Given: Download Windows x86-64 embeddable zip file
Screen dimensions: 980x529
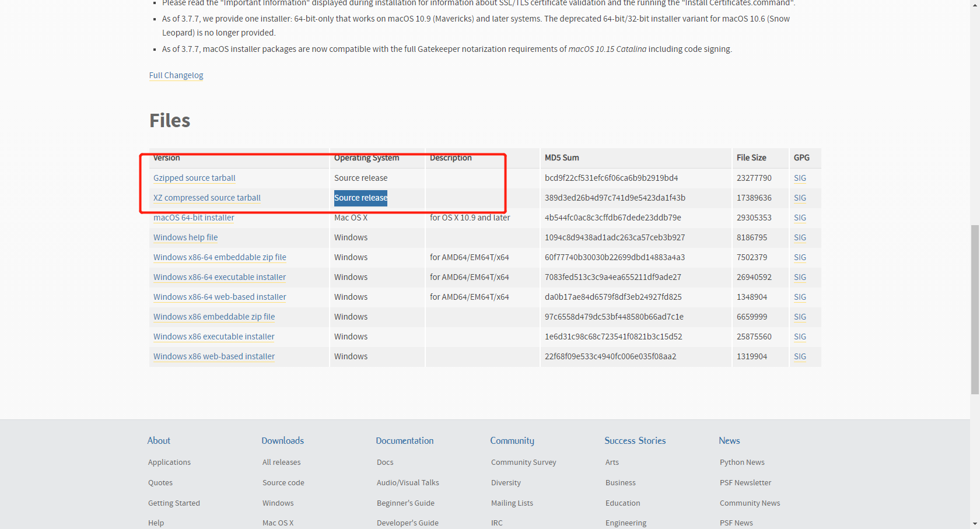Looking at the screenshot, I should point(220,257).
